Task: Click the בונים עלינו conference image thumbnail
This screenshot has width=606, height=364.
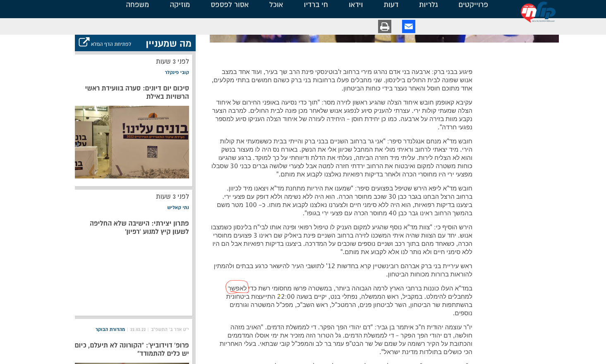Action: coord(132,142)
